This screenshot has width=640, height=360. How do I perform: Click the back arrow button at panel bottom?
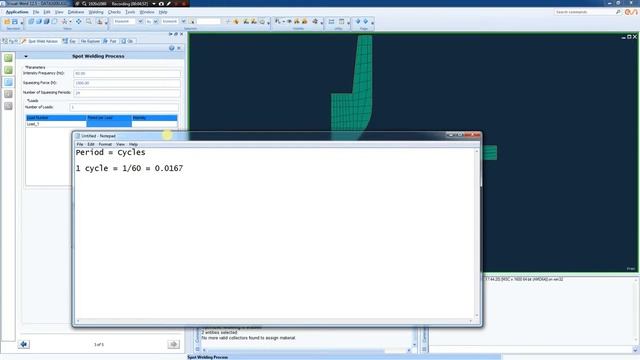[24, 344]
